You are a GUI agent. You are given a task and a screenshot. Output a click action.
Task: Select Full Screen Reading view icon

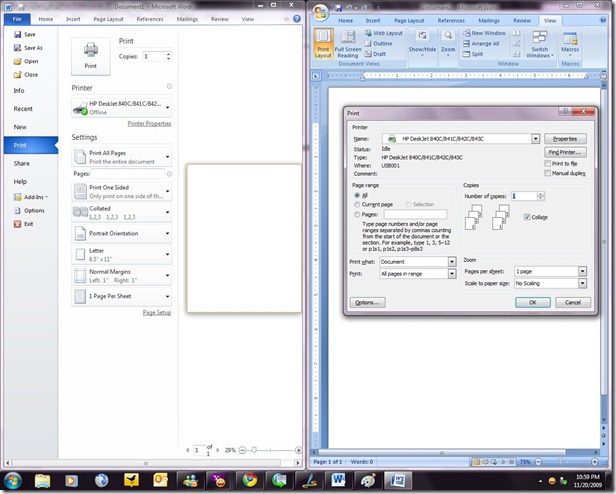tap(348, 44)
